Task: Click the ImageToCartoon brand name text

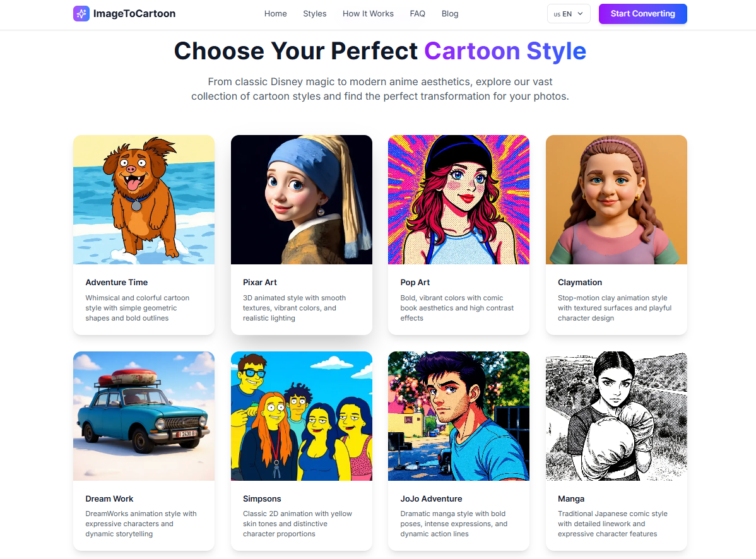Action: [x=134, y=14]
